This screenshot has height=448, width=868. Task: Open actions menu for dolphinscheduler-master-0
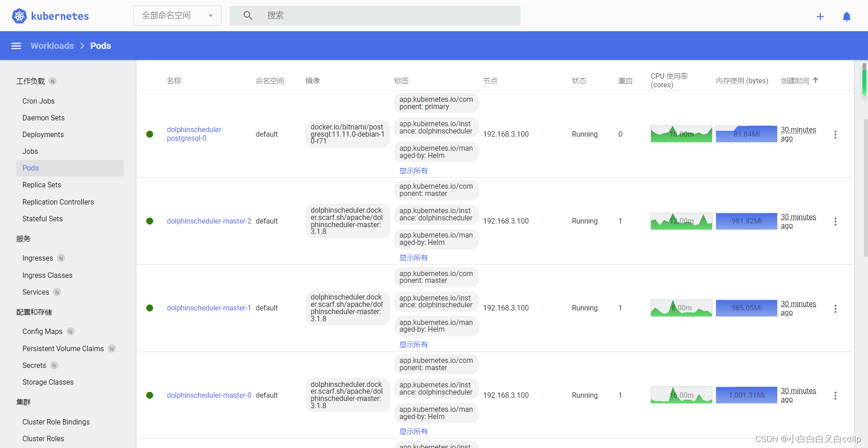coord(835,396)
